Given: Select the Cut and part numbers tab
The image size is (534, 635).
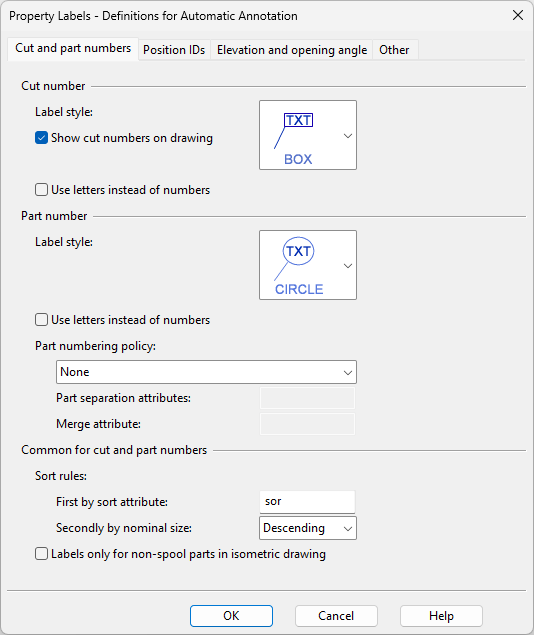Looking at the screenshot, I should [73, 48].
